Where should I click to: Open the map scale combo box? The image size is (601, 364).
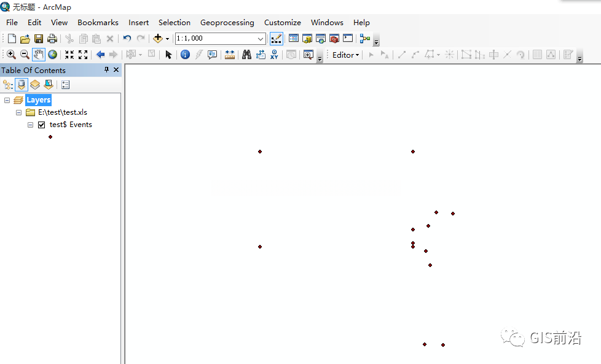[x=221, y=38]
